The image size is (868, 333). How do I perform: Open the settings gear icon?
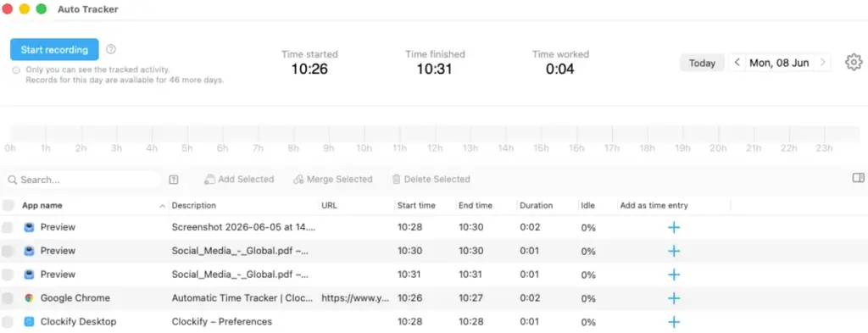coord(854,62)
